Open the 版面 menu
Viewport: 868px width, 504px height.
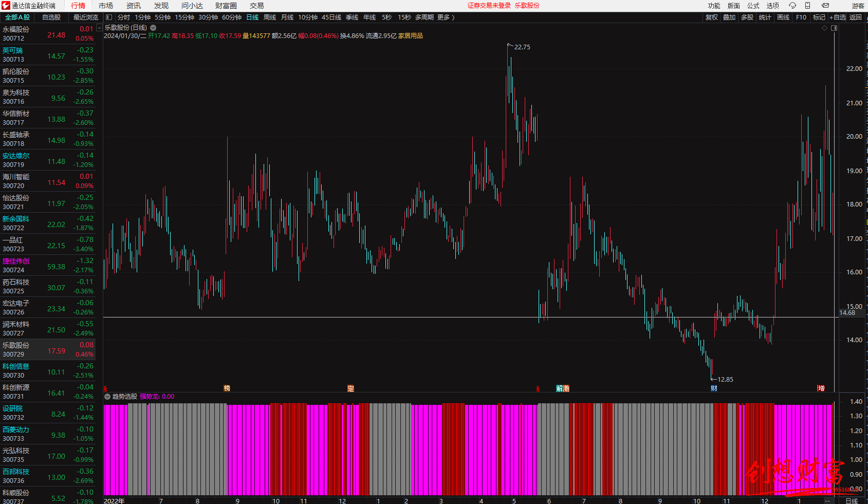tap(734, 6)
